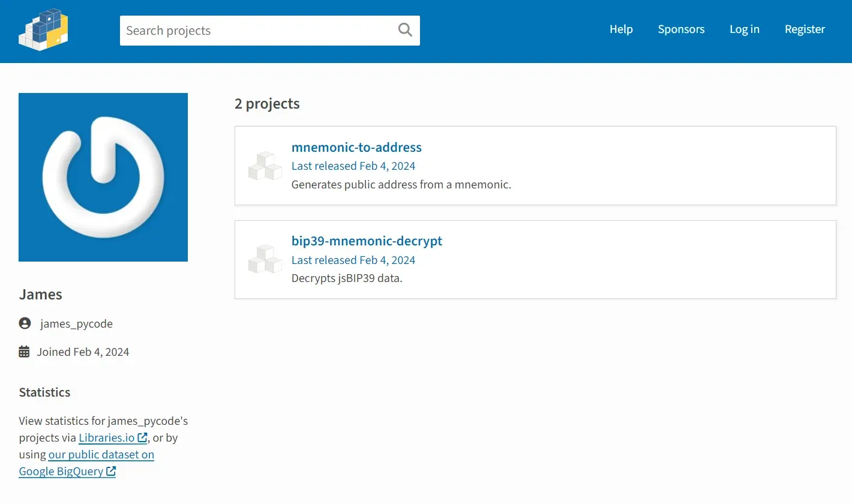
Task: Open the mnemonic-to-address project
Action: pos(356,147)
